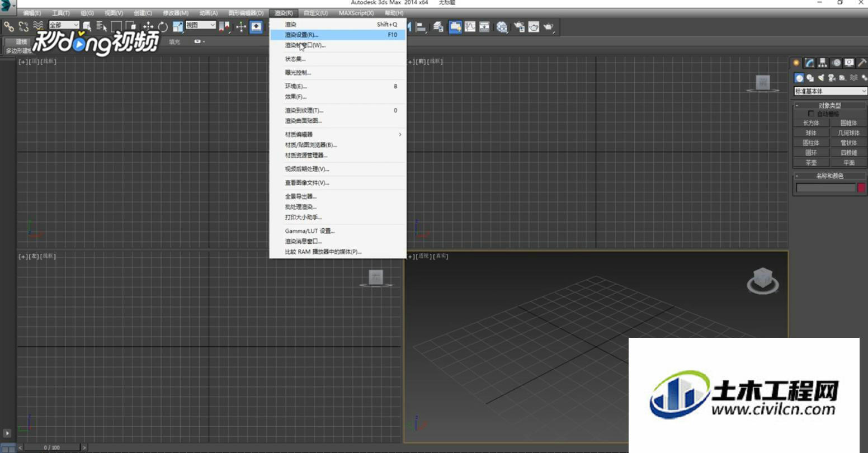Image resolution: width=868 pixels, height=453 pixels.
Task: Click the red object color swatch
Action: [x=861, y=188]
